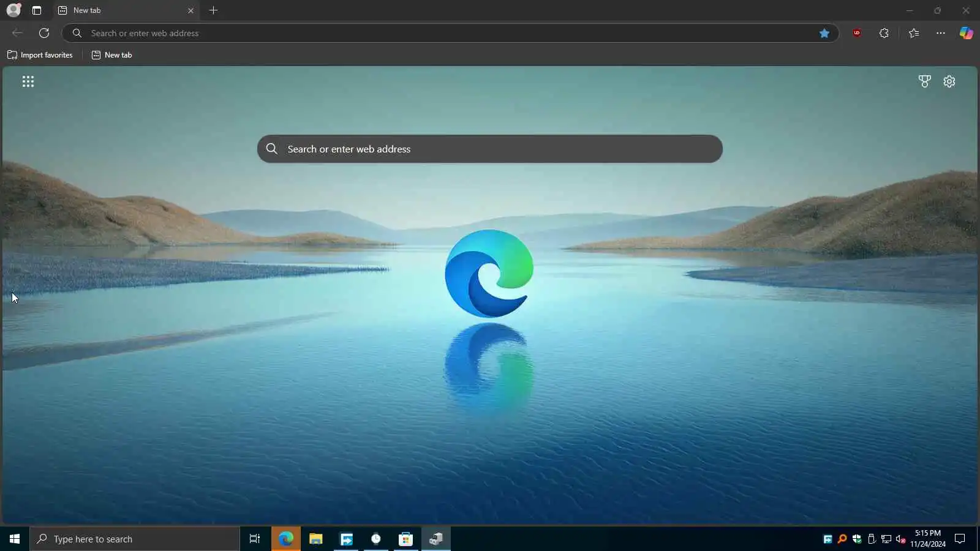This screenshot has width=980, height=551.
Task: Go back with the Back arrow
Action: 17,33
